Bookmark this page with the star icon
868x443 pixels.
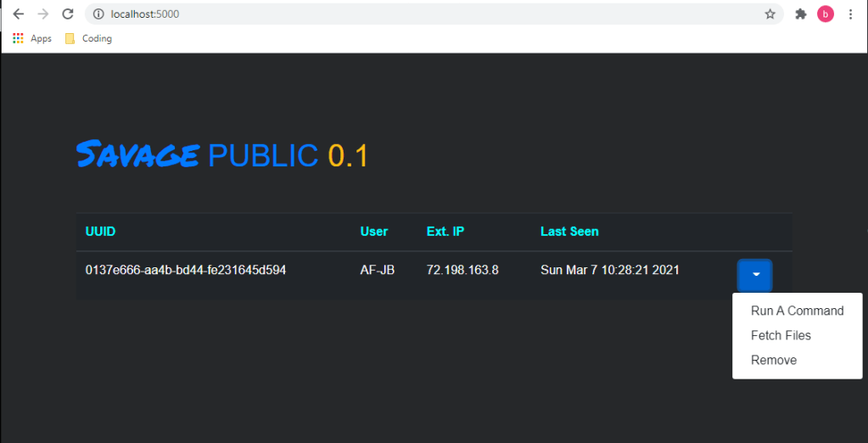pos(770,14)
